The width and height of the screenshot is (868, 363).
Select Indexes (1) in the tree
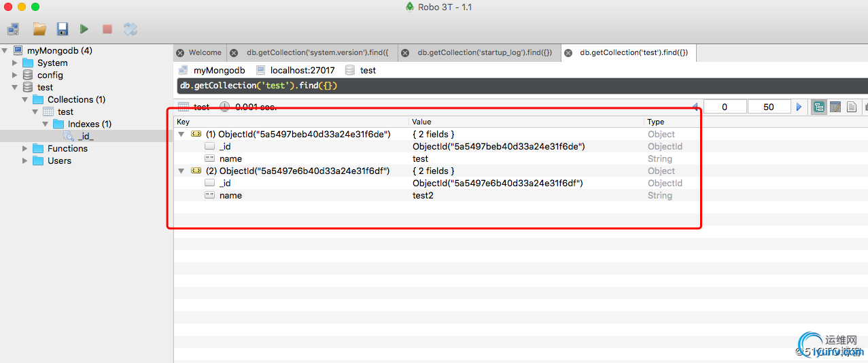pos(90,124)
